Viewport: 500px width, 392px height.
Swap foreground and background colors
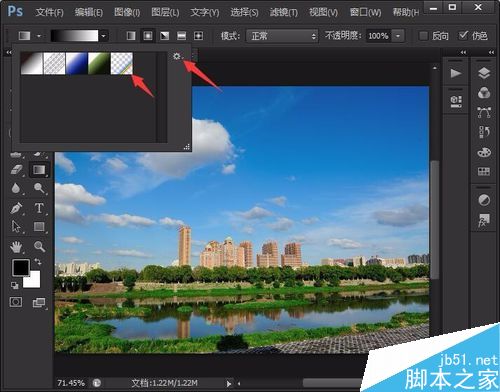tap(38, 262)
